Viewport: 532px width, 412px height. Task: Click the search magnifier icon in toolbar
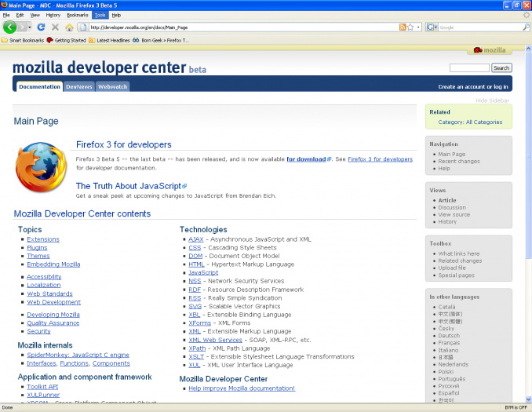coord(526,27)
